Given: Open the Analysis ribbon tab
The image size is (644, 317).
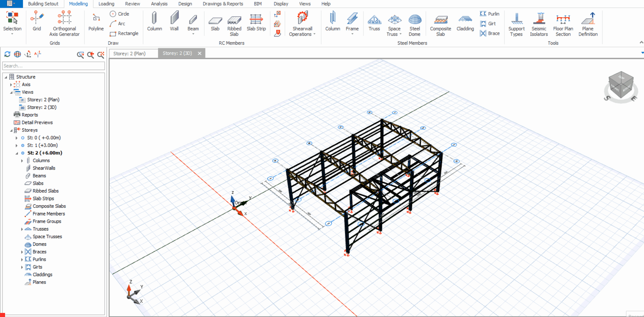Looking at the screenshot, I should click(x=159, y=4).
